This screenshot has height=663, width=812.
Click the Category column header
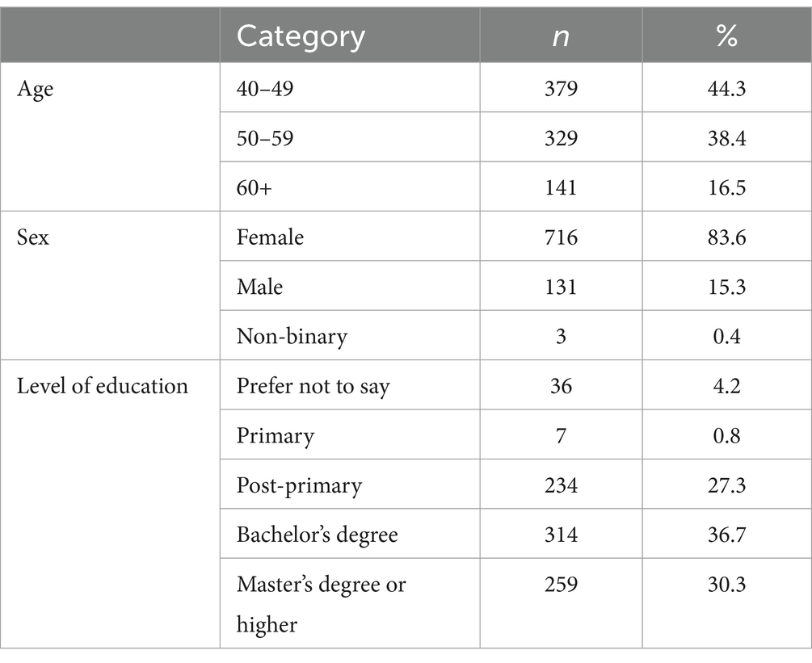pyautogui.click(x=301, y=37)
